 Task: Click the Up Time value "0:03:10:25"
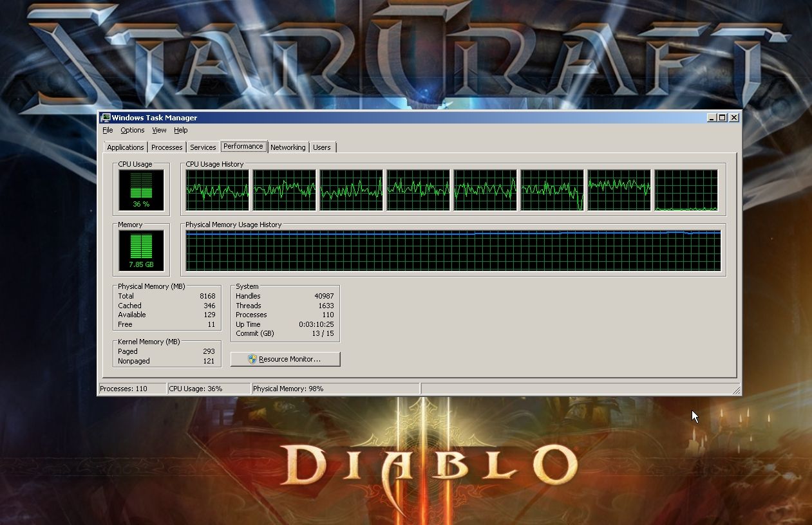pos(316,324)
